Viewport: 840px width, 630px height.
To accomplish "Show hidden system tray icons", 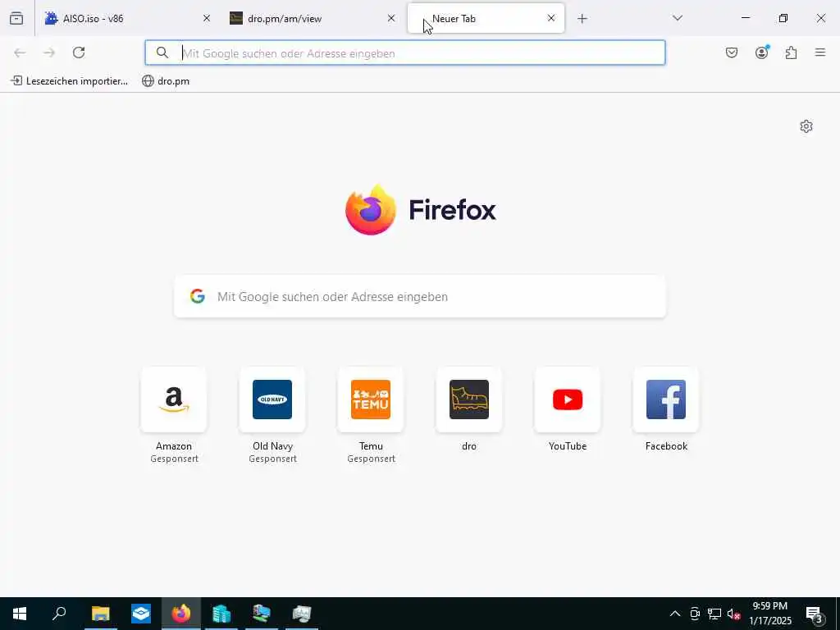I will click(675, 614).
